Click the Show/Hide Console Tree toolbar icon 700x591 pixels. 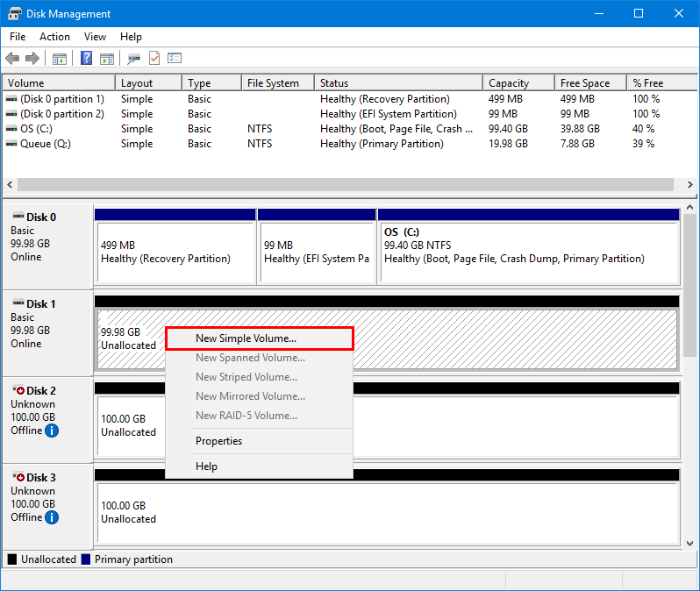tap(60, 59)
